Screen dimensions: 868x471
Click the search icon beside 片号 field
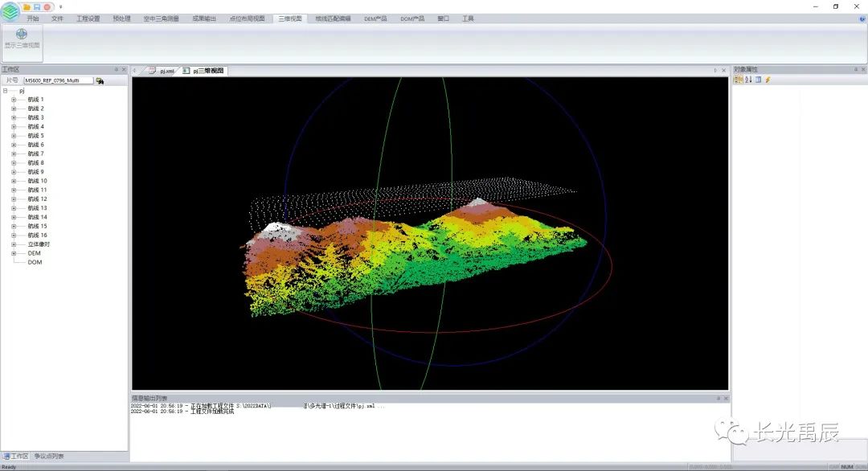100,80
